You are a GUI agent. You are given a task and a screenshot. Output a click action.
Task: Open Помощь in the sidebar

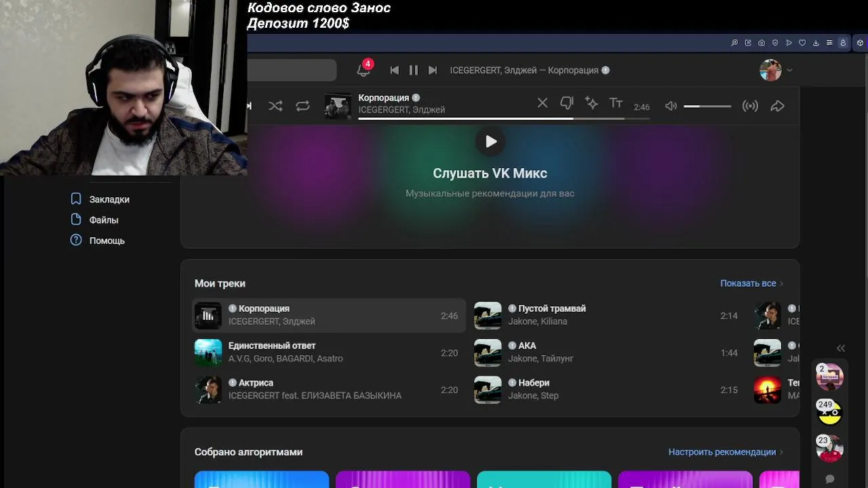click(x=107, y=241)
